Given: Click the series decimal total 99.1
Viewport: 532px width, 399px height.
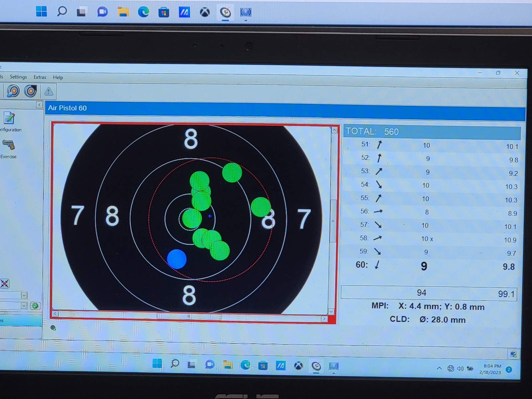Looking at the screenshot, I should [506, 294].
